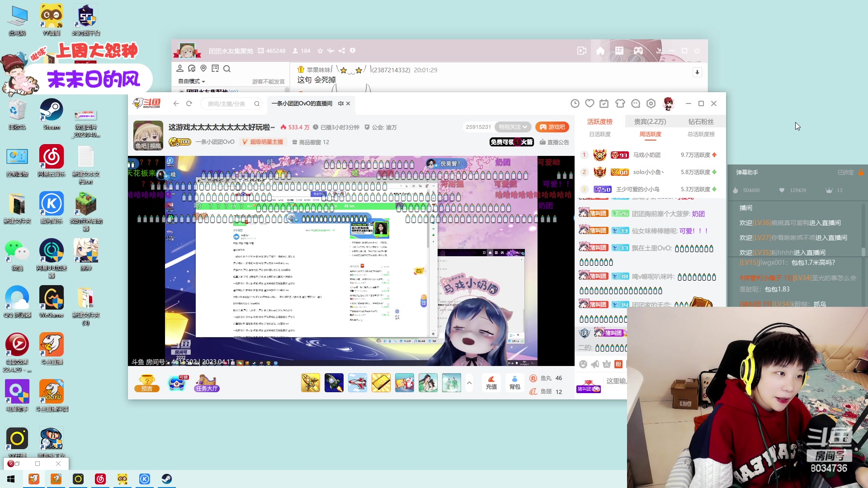Expand 自由模式 dropdown in YY window
868x488 pixels.
point(192,81)
